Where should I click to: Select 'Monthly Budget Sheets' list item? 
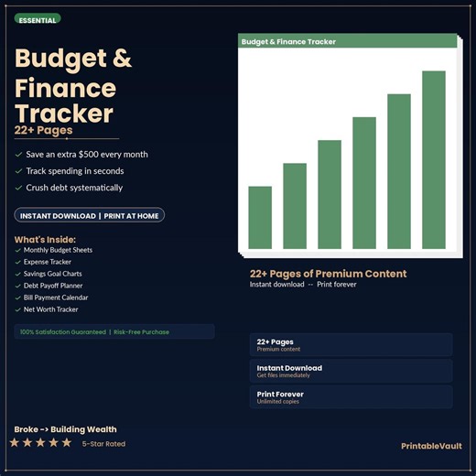[58, 250]
